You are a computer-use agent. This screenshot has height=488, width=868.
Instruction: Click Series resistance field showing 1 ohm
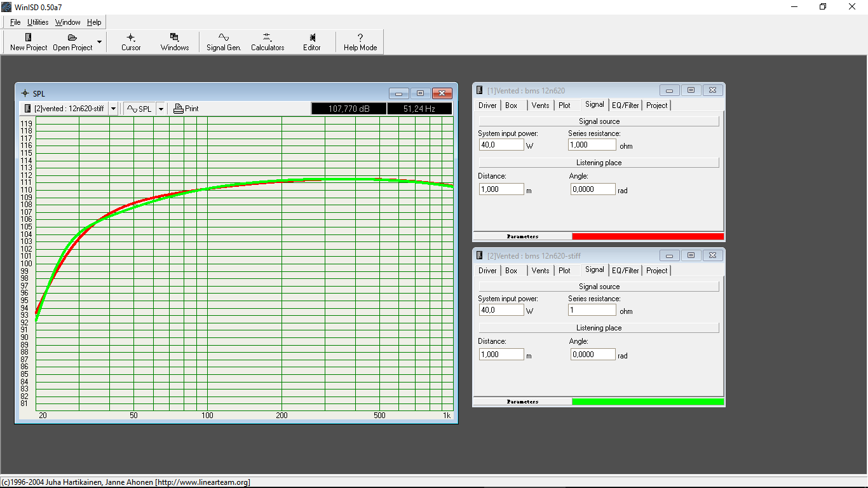pos(592,310)
